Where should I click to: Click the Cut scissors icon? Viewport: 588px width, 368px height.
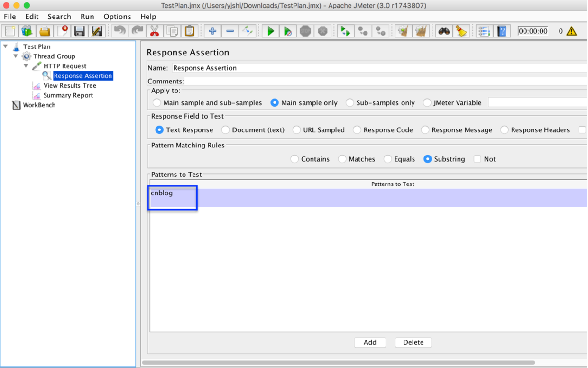(x=155, y=31)
